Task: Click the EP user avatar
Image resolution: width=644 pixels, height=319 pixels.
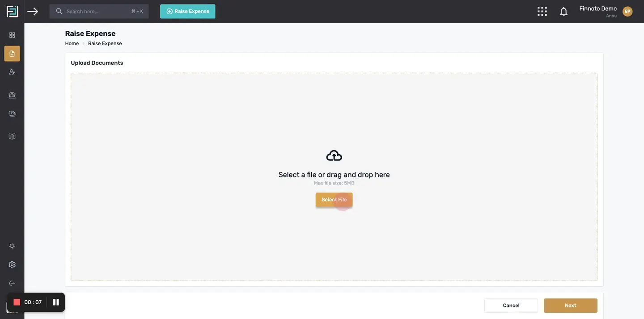Action: click(x=627, y=11)
